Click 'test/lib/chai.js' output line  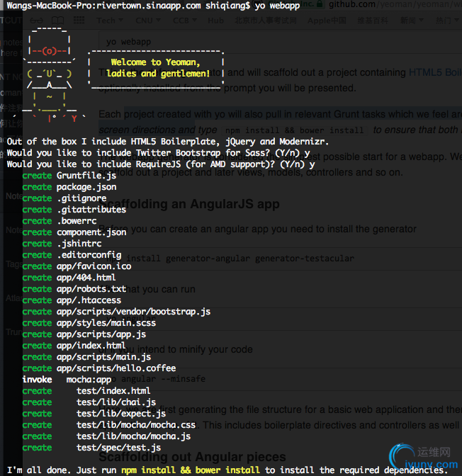click(89, 402)
